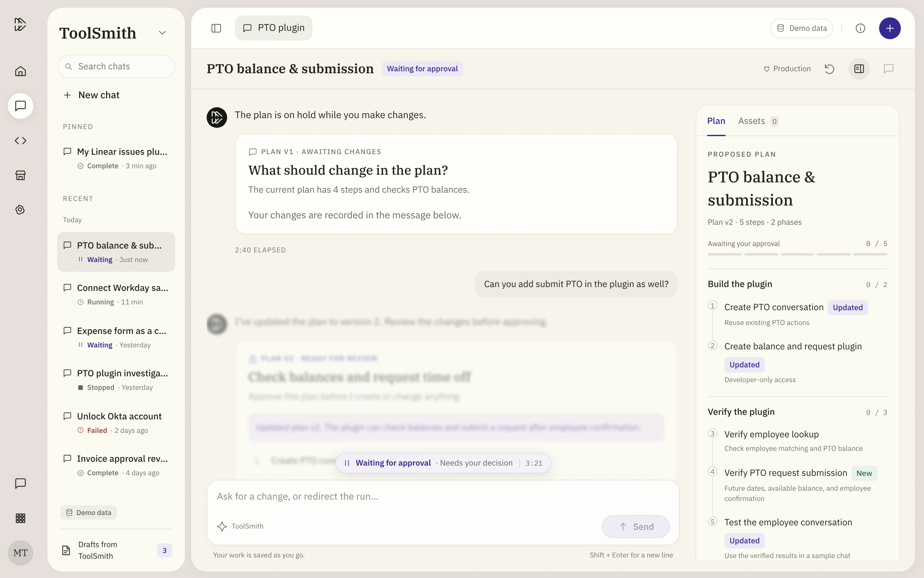Click the ToolSmith sparkle icon below input

pos(222,526)
